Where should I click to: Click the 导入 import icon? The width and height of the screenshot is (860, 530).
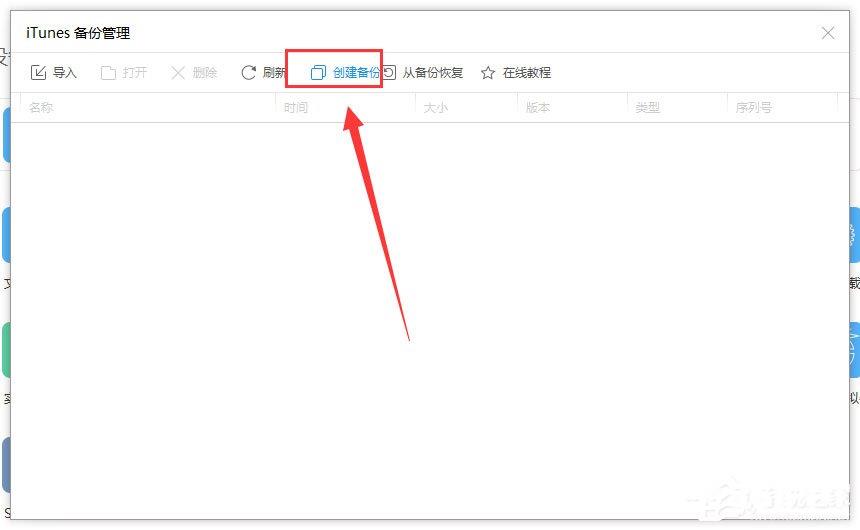coord(38,72)
